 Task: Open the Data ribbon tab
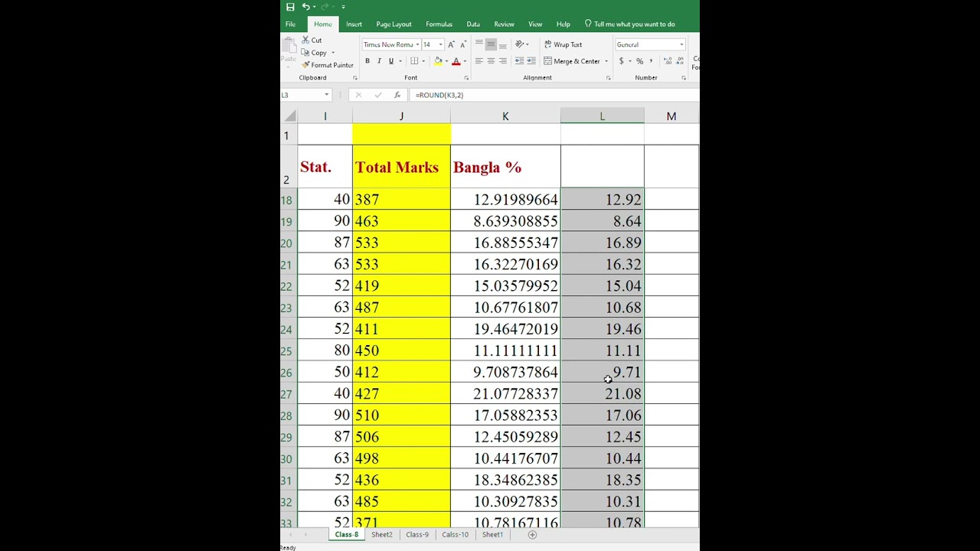(x=473, y=24)
